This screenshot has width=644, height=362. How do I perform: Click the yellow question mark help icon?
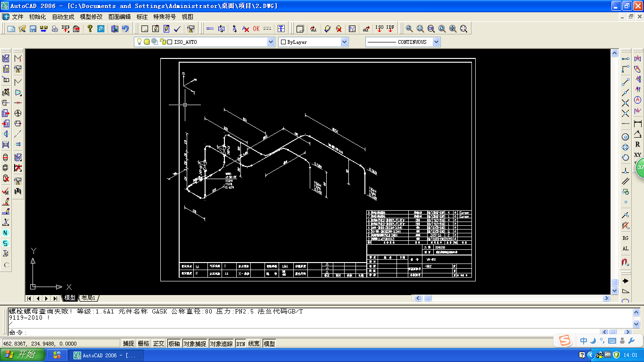coord(90,29)
